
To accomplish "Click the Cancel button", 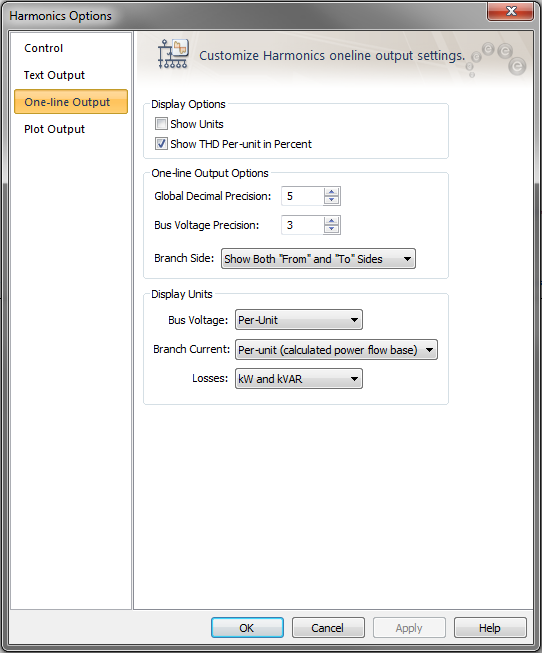I will 328,628.
